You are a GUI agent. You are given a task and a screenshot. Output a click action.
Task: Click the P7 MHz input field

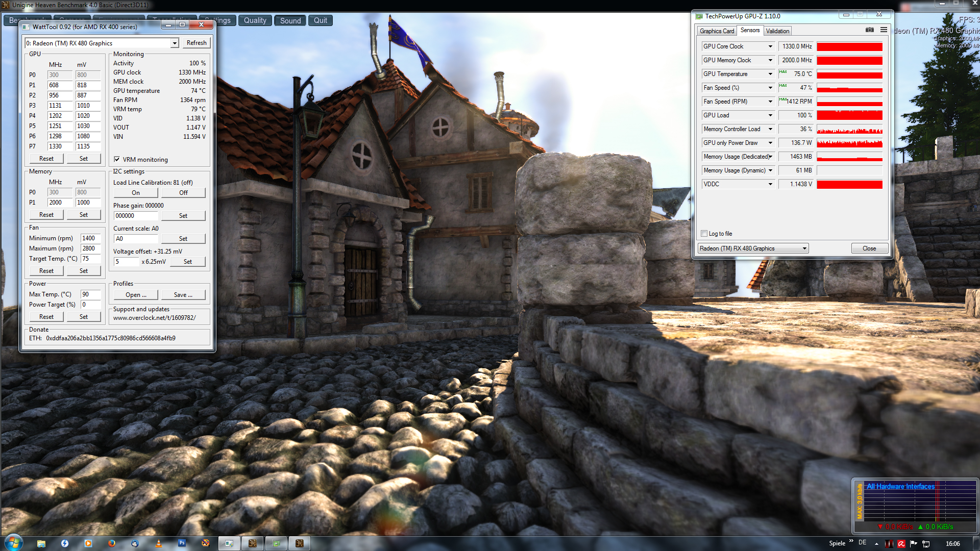(x=60, y=146)
